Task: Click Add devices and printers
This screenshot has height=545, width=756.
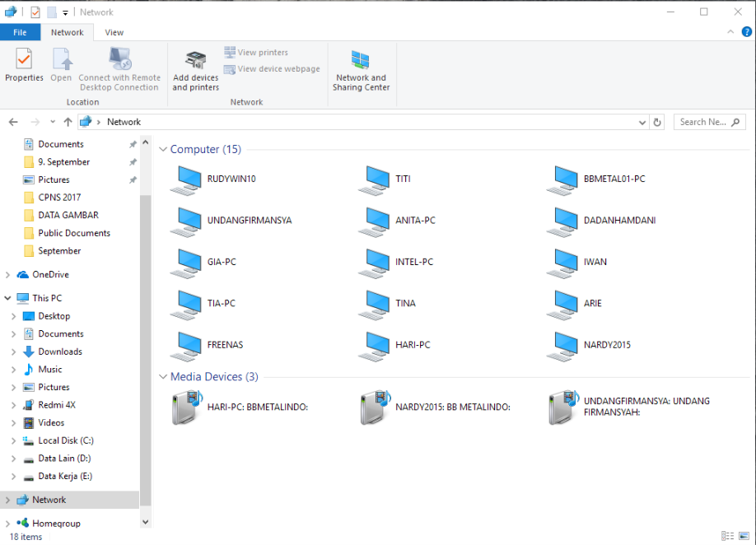Action: point(196,70)
